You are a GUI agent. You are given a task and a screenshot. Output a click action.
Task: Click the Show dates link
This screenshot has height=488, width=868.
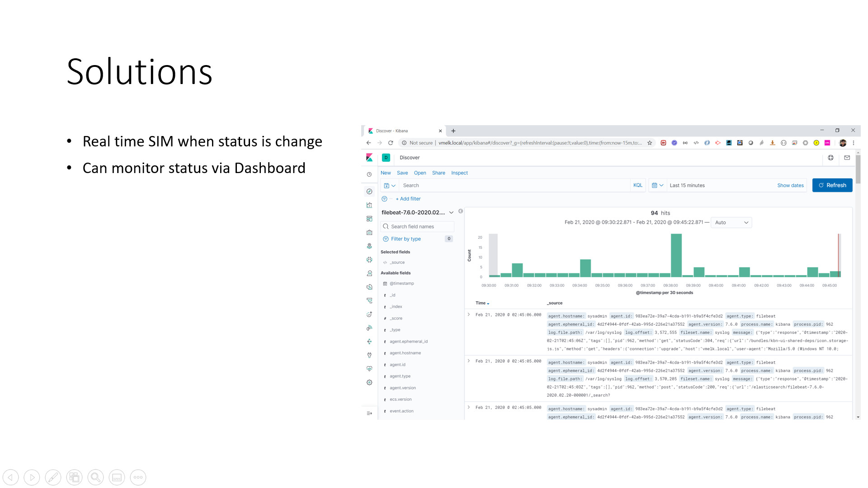click(790, 185)
